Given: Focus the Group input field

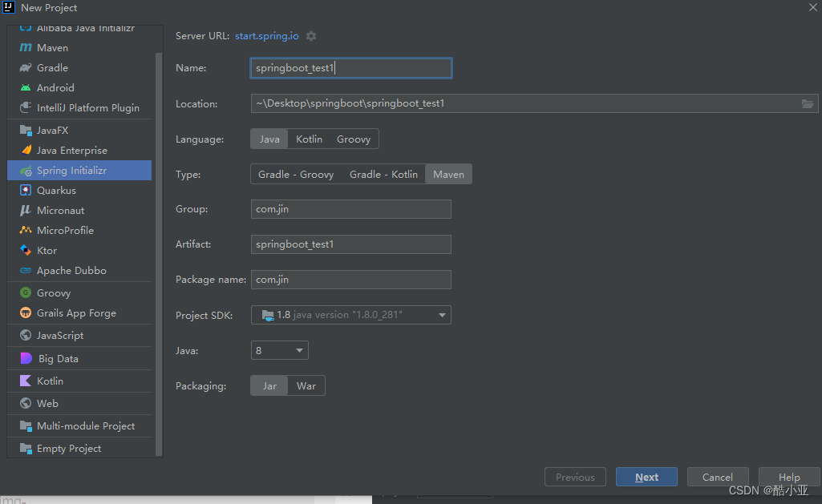Looking at the screenshot, I should pyautogui.click(x=350, y=209).
